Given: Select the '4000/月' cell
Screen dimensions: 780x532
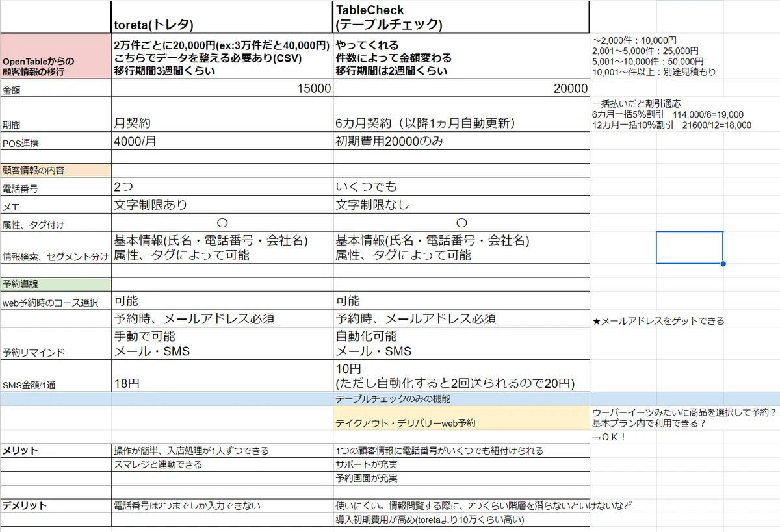Looking at the screenshot, I should [x=222, y=140].
